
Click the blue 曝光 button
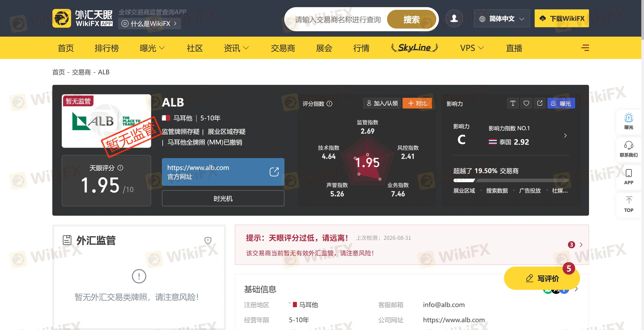click(561, 103)
